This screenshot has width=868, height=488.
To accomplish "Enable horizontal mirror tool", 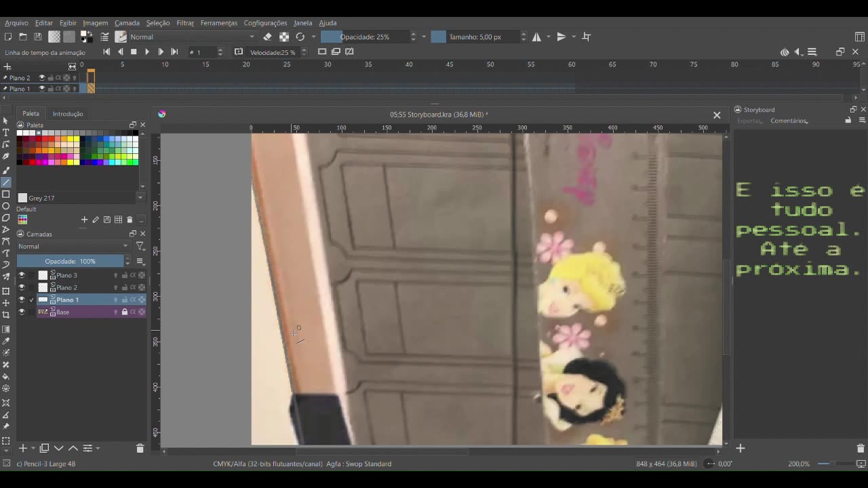I will 536,37.
